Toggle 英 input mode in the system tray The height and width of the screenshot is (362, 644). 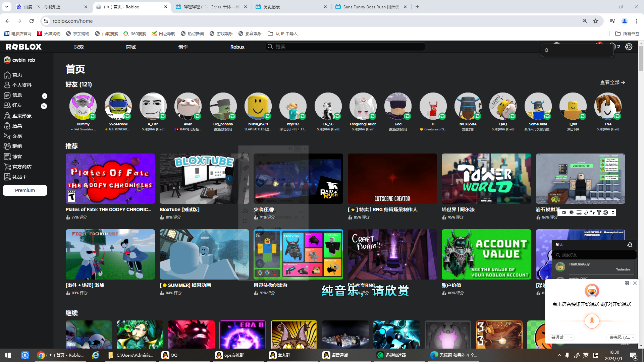(586, 355)
